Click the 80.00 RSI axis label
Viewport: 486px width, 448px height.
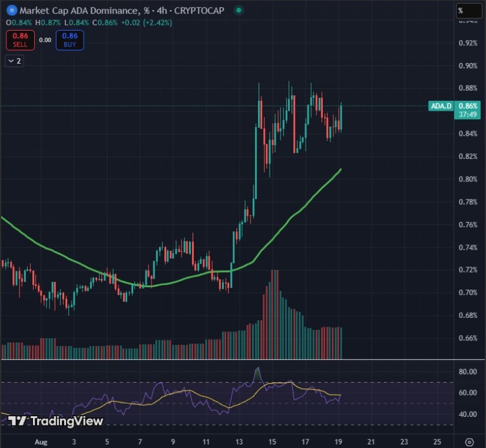pos(468,371)
